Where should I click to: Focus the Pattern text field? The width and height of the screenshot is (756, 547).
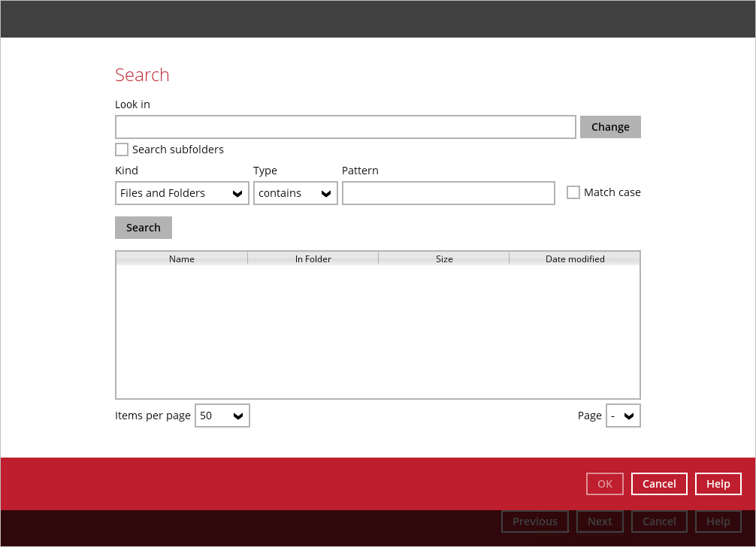(449, 193)
